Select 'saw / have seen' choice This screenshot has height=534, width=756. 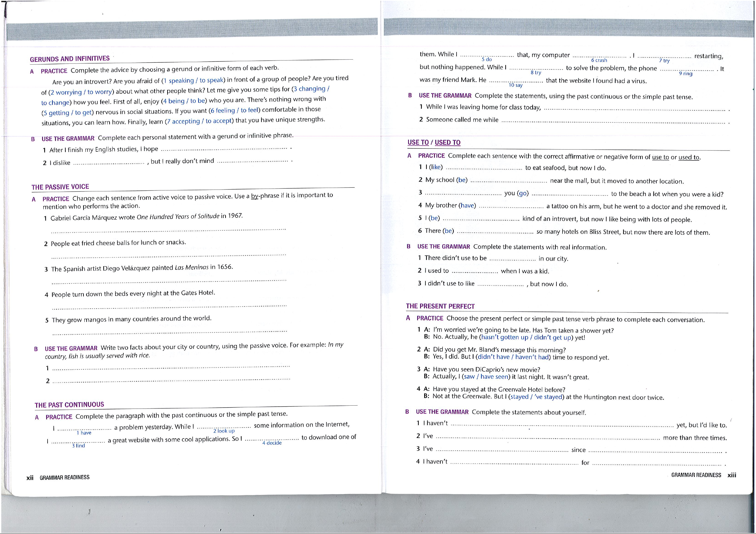pos(486,377)
